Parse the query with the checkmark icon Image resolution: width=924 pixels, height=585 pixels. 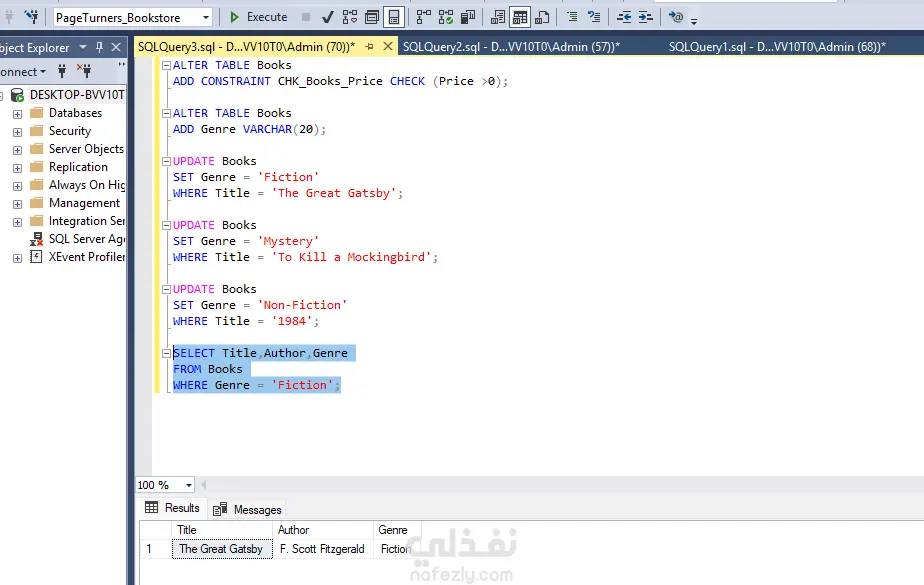click(x=328, y=18)
